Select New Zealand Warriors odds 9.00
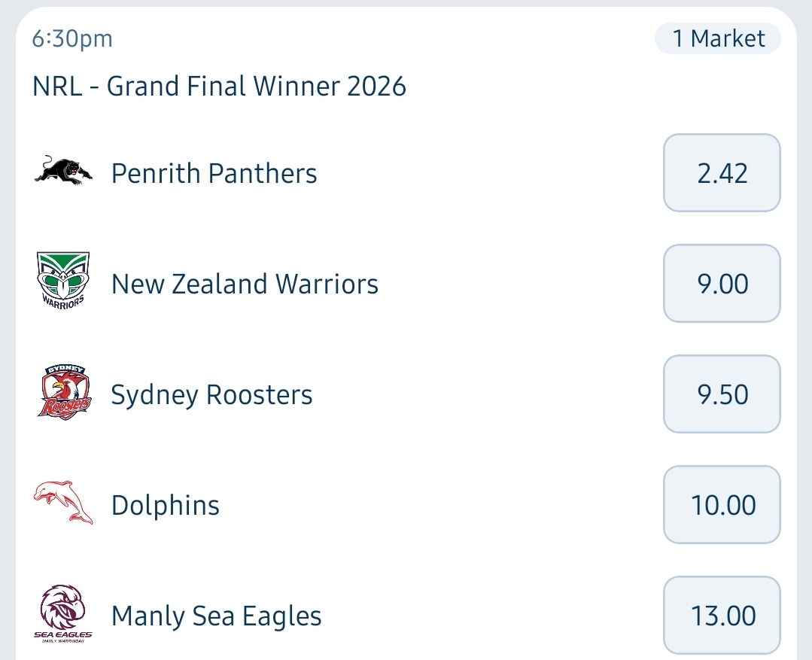Image resolution: width=812 pixels, height=660 pixels. tap(722, 284)
